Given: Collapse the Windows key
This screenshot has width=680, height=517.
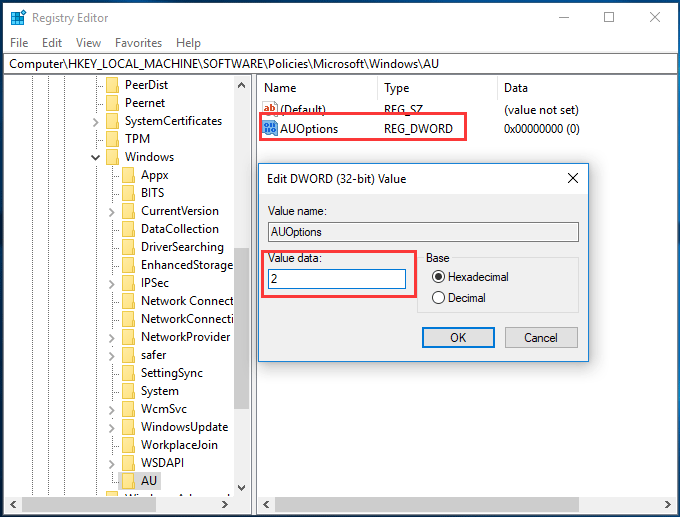Looking at the screenshot, I should click(x=95, y=157).
